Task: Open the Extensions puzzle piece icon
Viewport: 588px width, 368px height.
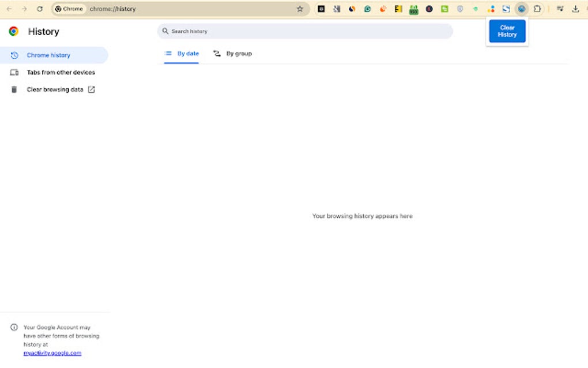Action: pyautogui.click(x=537, y=9)
